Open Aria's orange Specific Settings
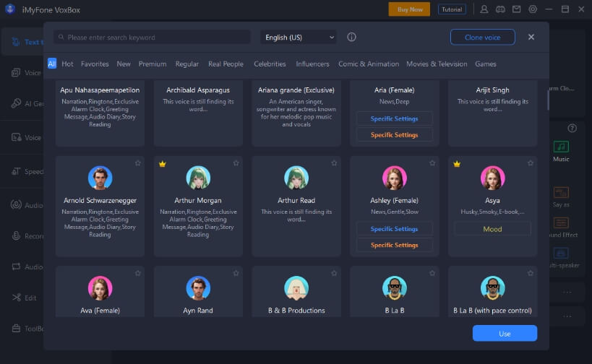Screen dimensions: 592x364 (395, 135)
